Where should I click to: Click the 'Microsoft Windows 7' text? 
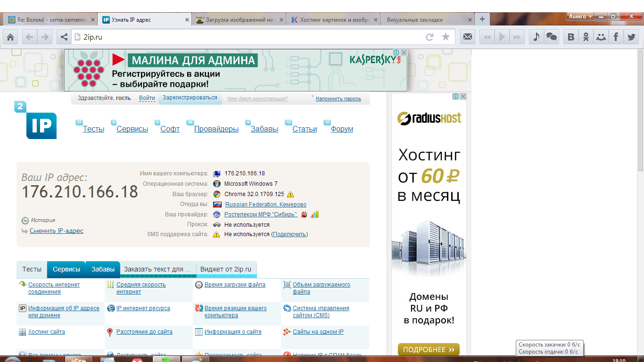pos(251,184)
